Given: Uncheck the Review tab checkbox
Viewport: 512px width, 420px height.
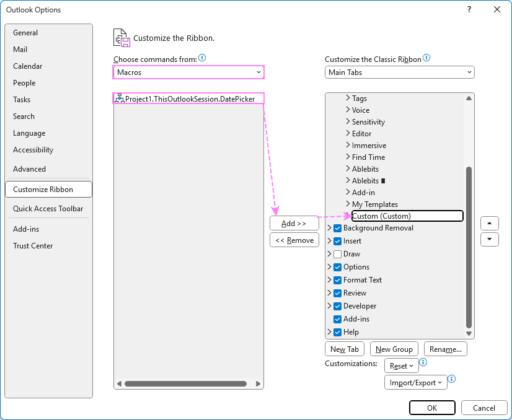Looking at the screenshot, I should click(x=338, y=294).
